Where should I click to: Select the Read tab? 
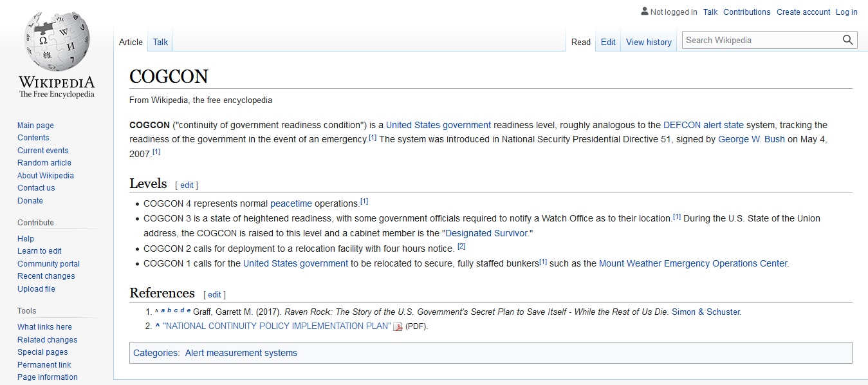click(580, 42)
